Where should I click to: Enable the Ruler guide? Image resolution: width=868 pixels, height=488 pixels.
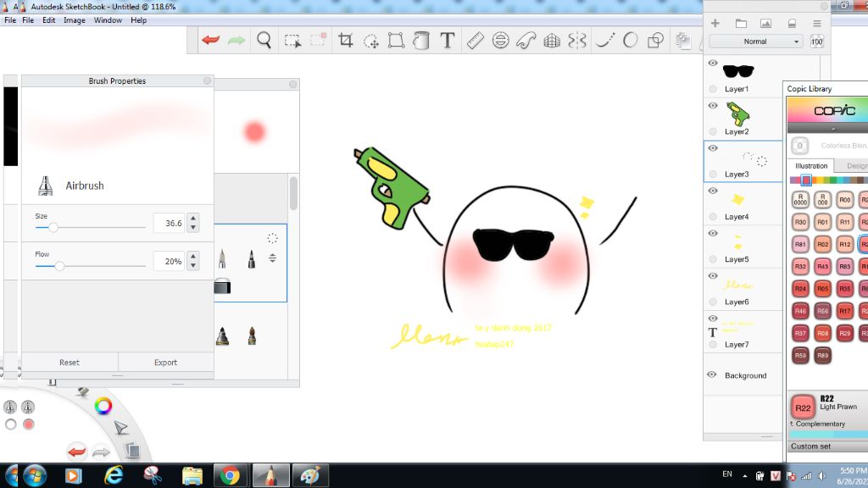(x=475, y=41)
